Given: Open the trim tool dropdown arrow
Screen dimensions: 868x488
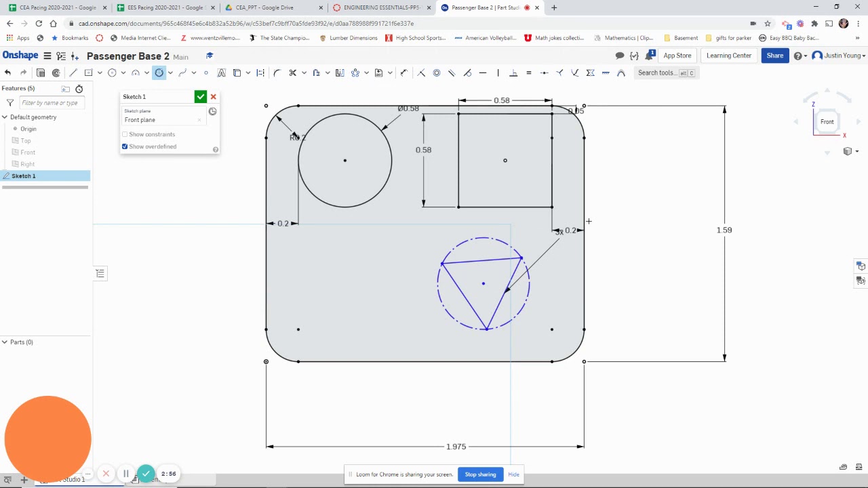Looking at the screenshot, I should coord(304,73).
